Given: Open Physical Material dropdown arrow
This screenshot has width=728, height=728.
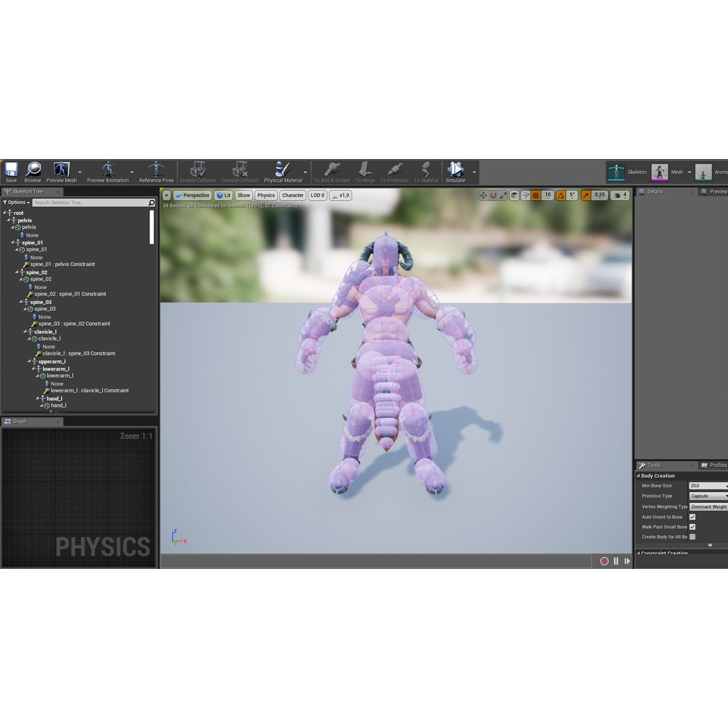Looking at the screenshot, I should click(x=305, y=173).
